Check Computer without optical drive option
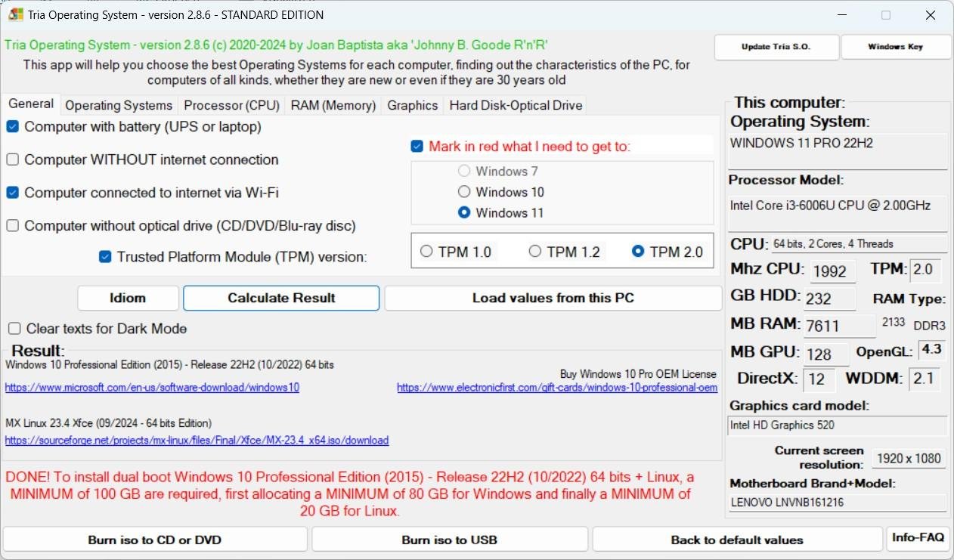 (13, 225)
